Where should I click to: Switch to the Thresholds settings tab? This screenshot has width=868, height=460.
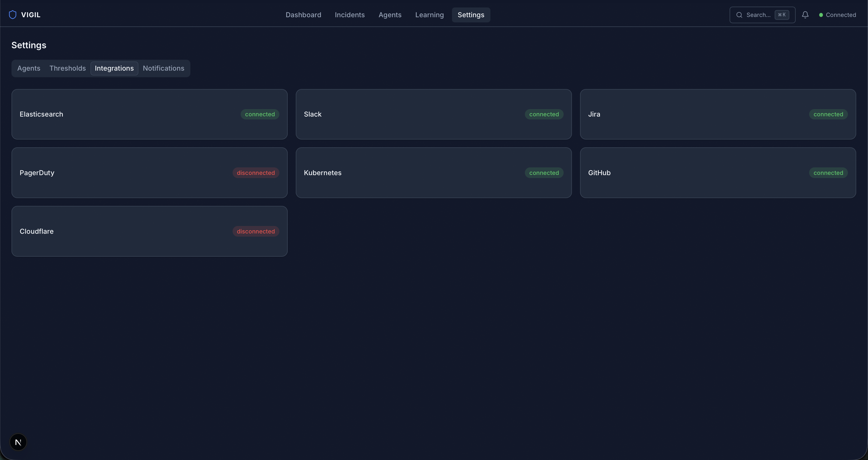pyautogui.click(x=67, y=68)
